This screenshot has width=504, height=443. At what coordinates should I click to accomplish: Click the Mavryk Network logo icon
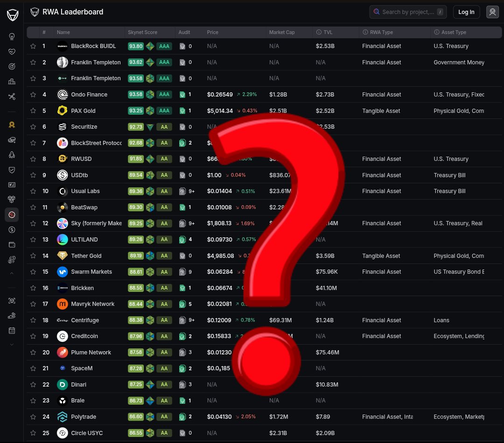63,304
